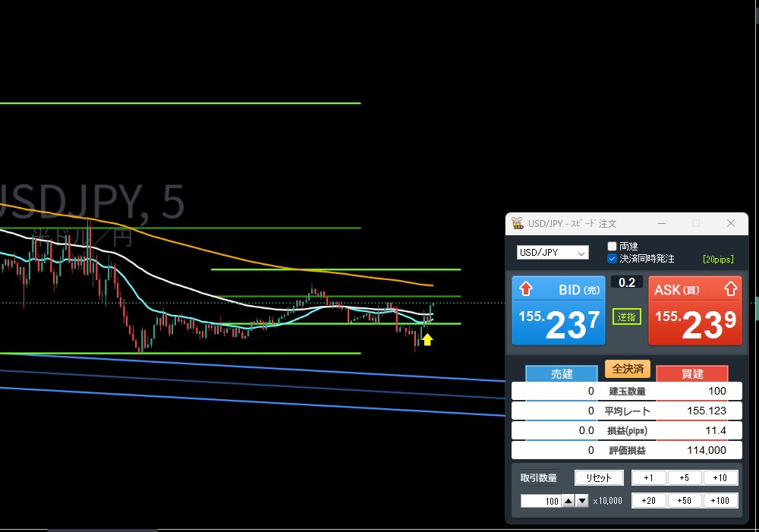Viewport: 759px width, 532px height.
Task: Click the red up arrow on BID panel
Action: (x=526, y=289)
